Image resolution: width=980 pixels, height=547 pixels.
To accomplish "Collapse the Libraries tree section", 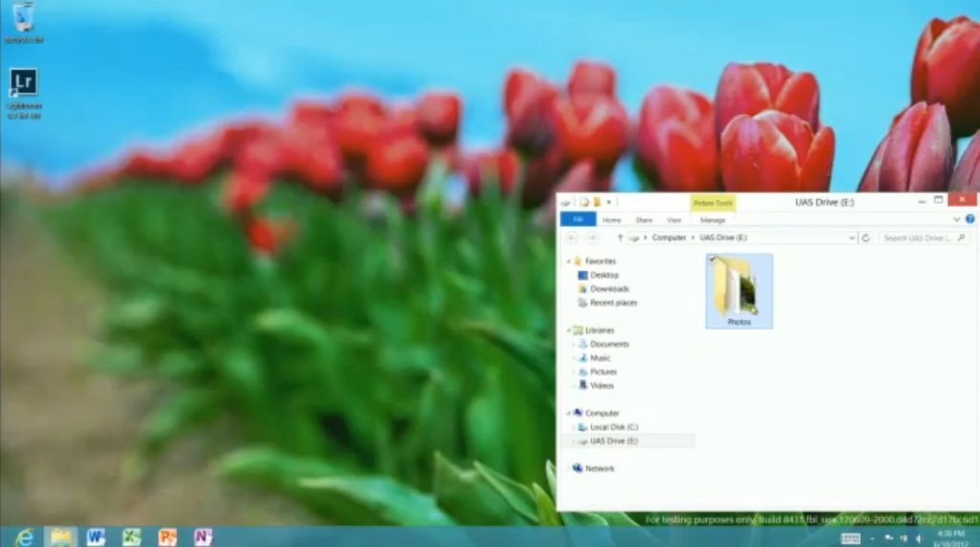I will (x=569, y=330).
